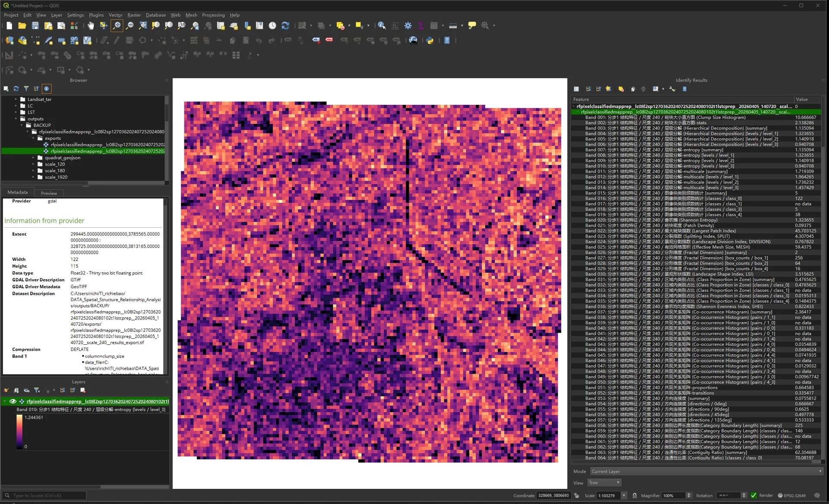Expand the quadrat_geojson folder
Viewport: 829px width, 504px height.
pyautogui.click(x=33, y=158)
